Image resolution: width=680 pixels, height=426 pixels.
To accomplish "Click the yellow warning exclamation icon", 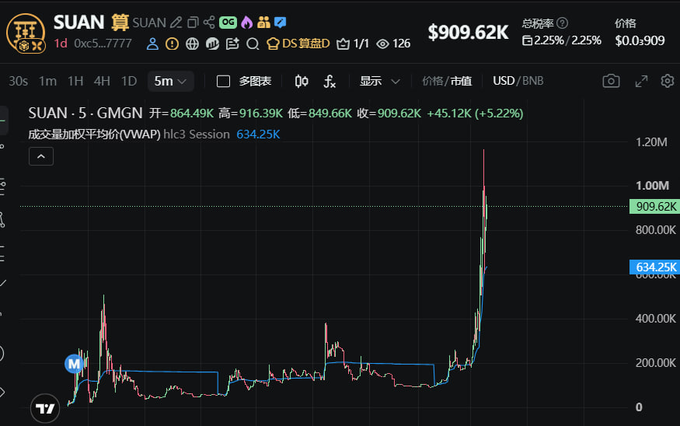I will click(172, 44).
